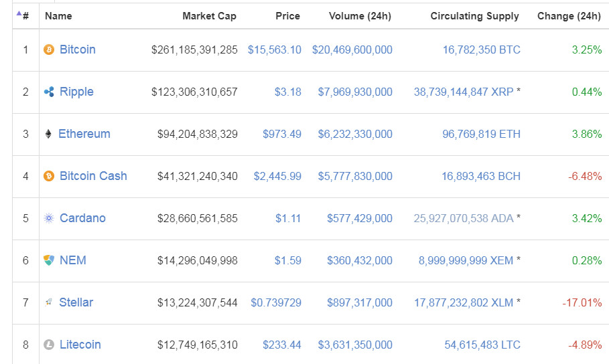Open the Stellar name link
Screen dimensions: 609x364
[x=76, y=302]
